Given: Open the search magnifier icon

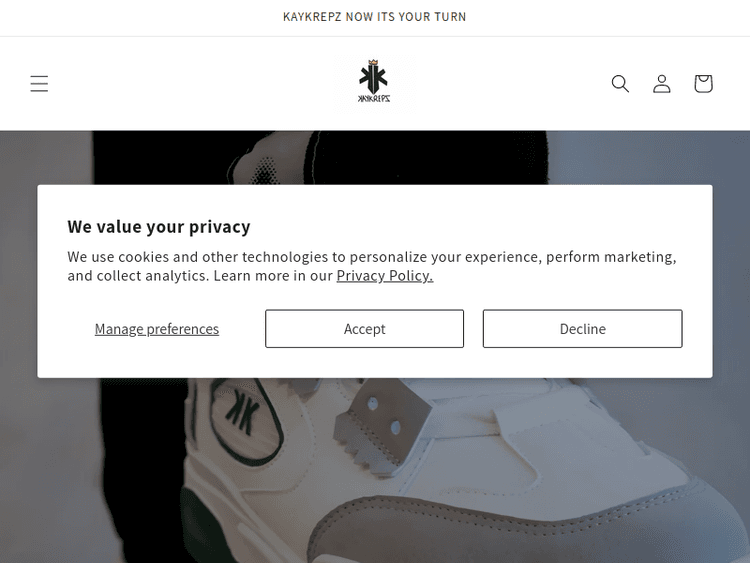Looking at the screenshot, I should [x=620, y=84].
